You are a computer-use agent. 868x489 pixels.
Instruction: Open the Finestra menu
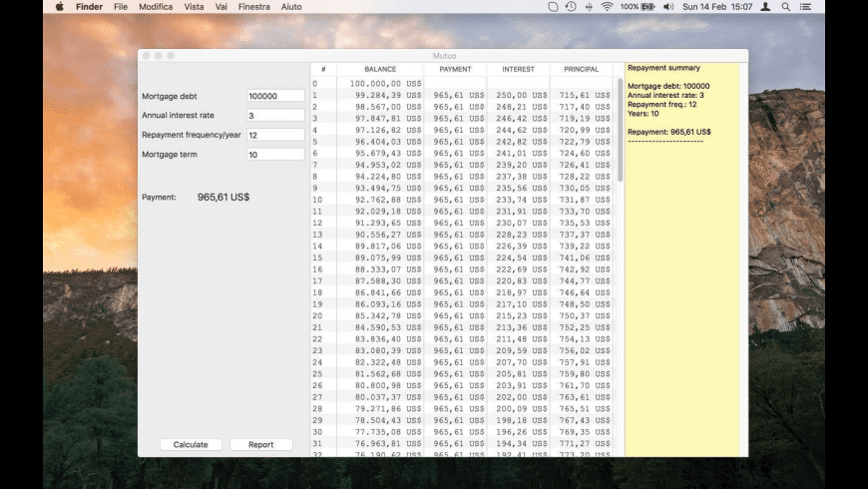[x=254, y=7]
